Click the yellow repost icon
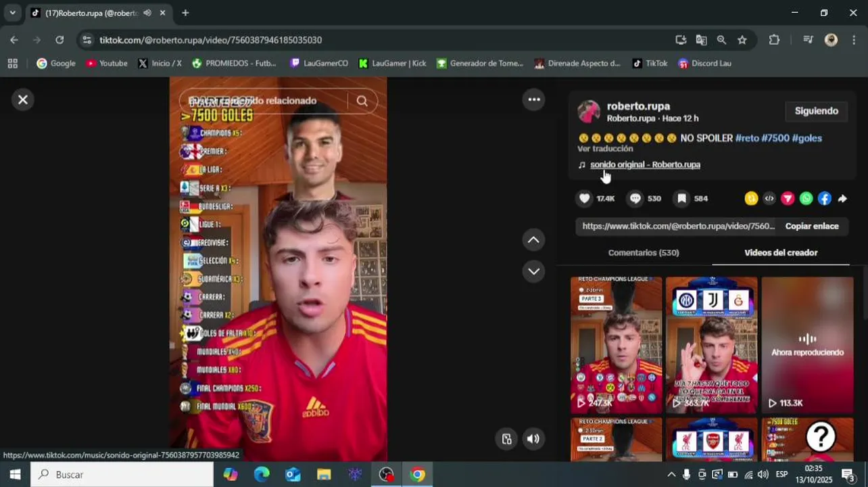868x487 pixels. (751, 198)
